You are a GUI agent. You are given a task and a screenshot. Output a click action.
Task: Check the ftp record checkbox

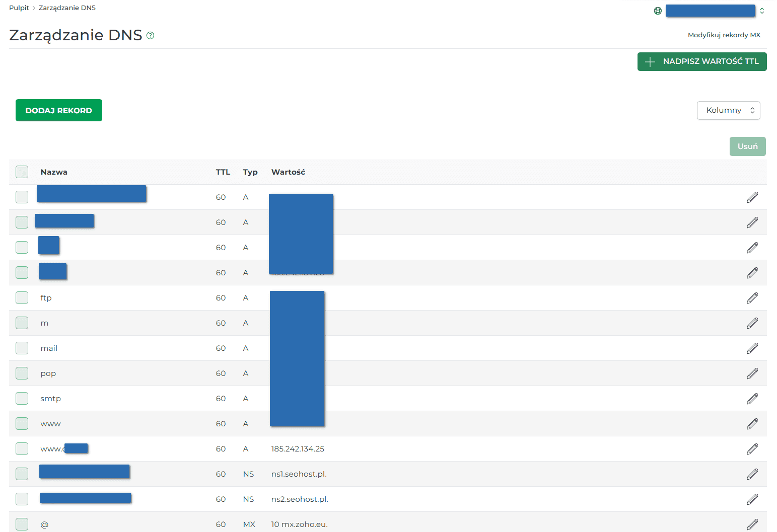pos(22,297)
